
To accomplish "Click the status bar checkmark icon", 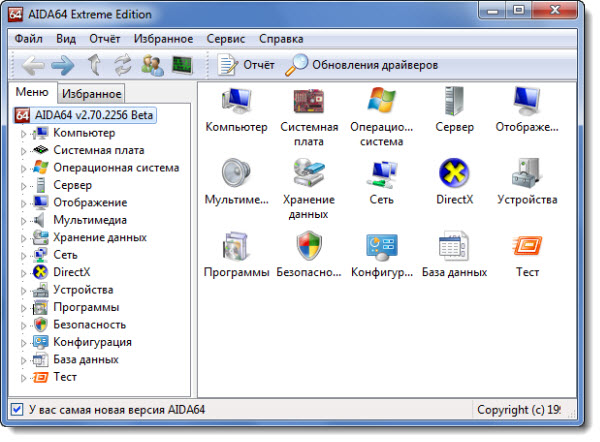I will [x=16, y=410].
